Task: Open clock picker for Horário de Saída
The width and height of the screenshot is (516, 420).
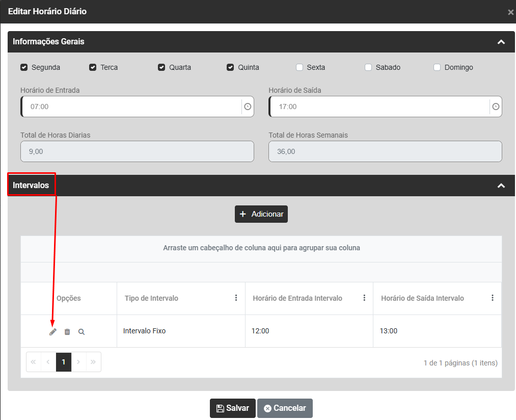Action: coord(496,107)
